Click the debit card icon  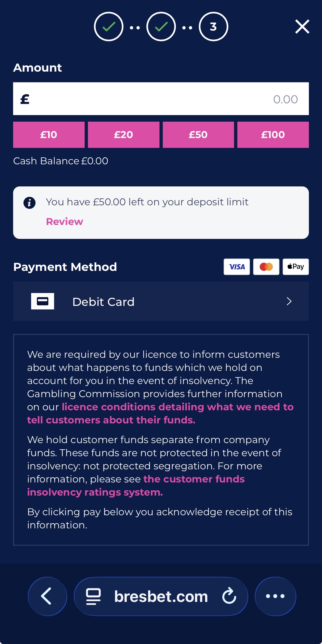click(x=43, y=301)
